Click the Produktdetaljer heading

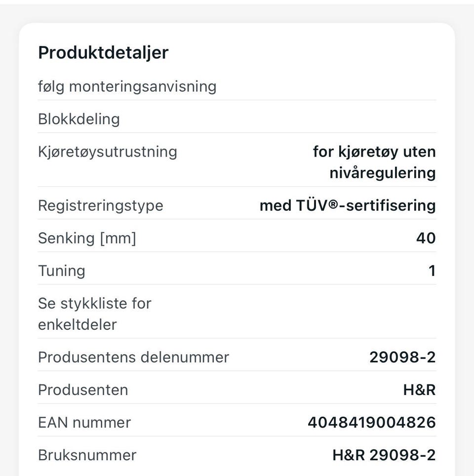point(103,52)
